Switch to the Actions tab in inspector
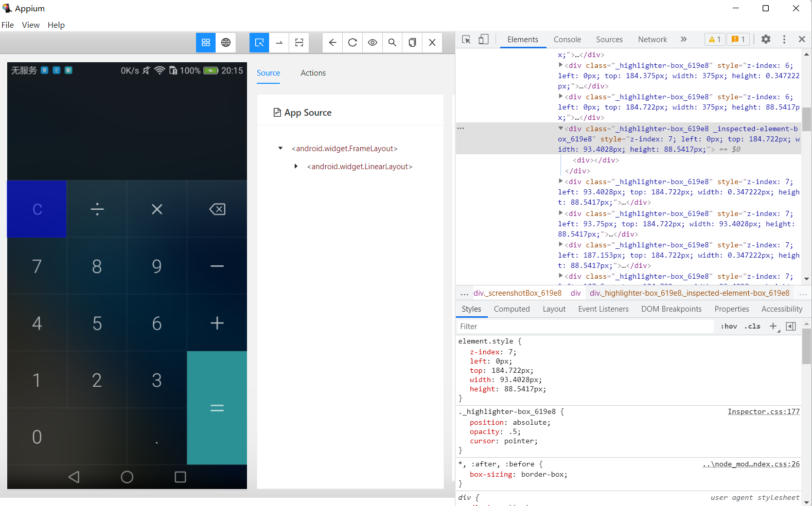812x506 pixels. click(x=313, y=73)
